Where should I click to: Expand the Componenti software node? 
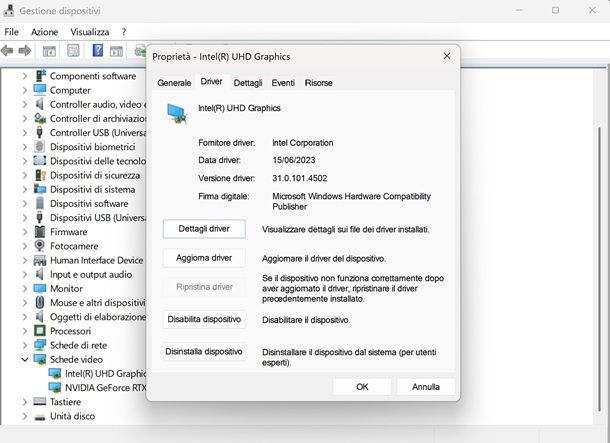pos(25,76)
